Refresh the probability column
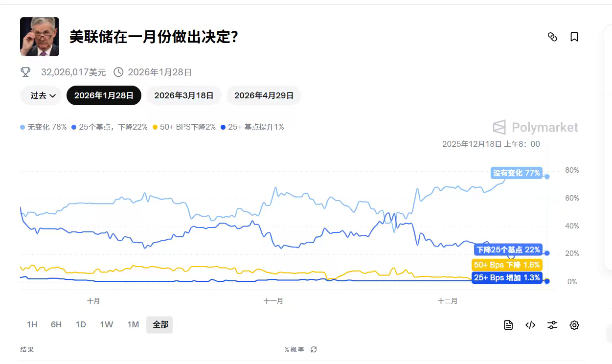 point(314,349)
